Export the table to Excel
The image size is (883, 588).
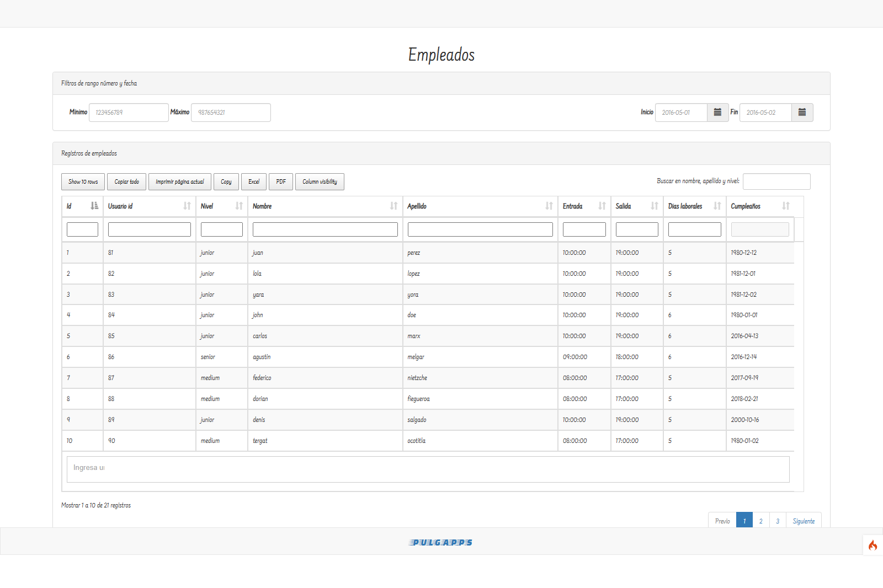[x=253, y=181]
